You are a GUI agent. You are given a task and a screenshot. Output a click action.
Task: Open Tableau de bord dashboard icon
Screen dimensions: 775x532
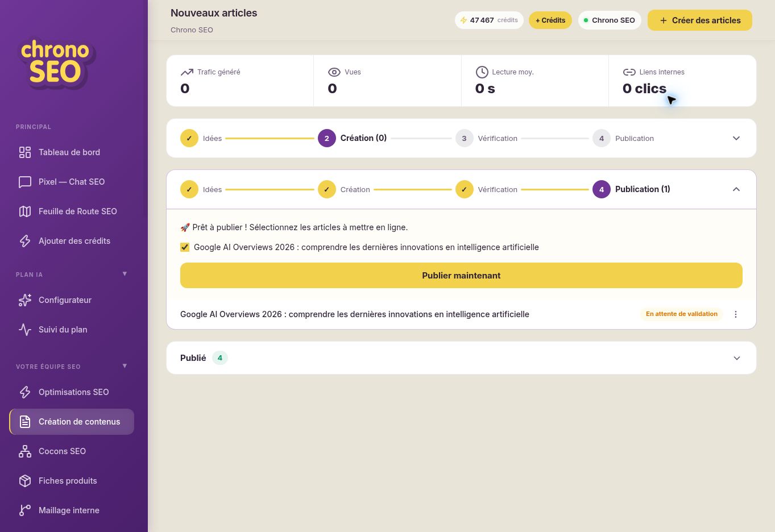(25, 152)
